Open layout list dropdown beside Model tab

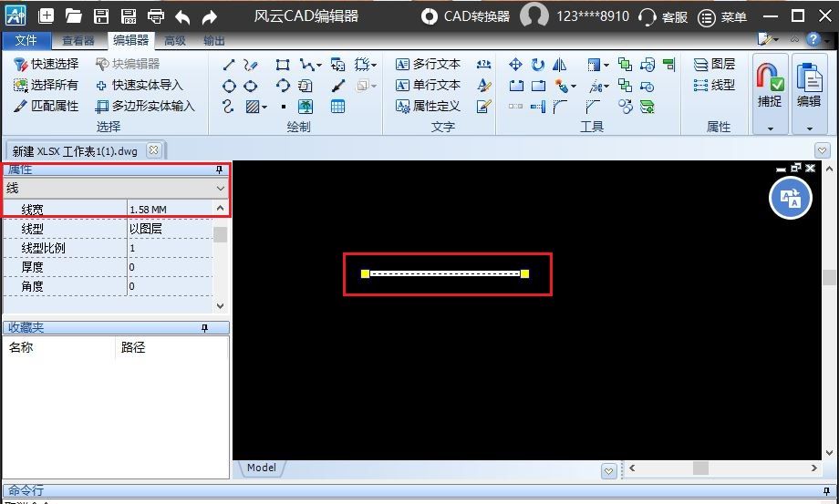[x=608, y=471]
